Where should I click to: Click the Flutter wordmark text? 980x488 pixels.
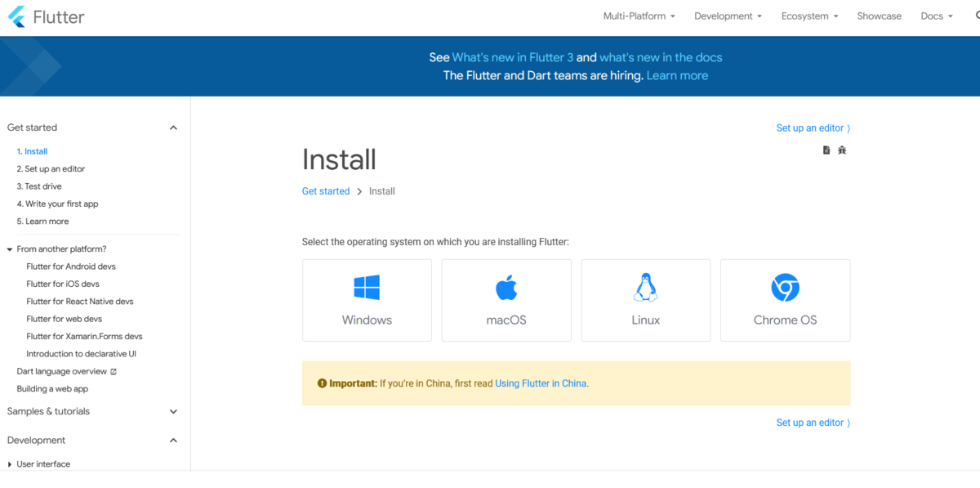tap(59, 16)
